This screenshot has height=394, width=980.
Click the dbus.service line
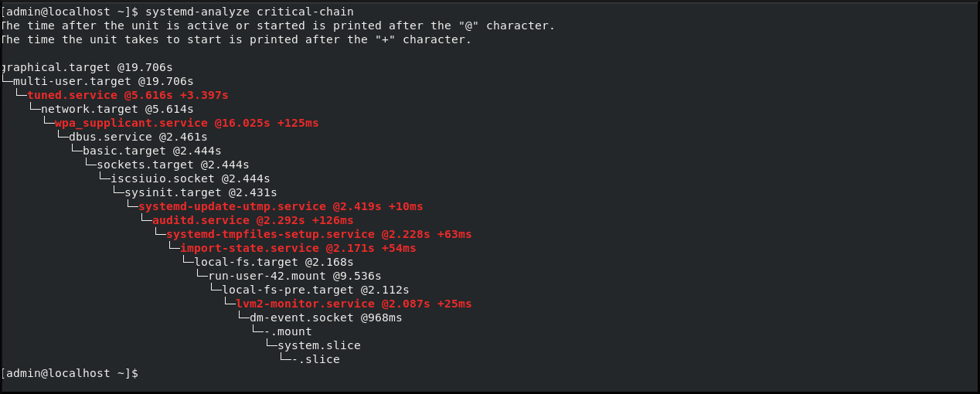(x=138, y=137)
